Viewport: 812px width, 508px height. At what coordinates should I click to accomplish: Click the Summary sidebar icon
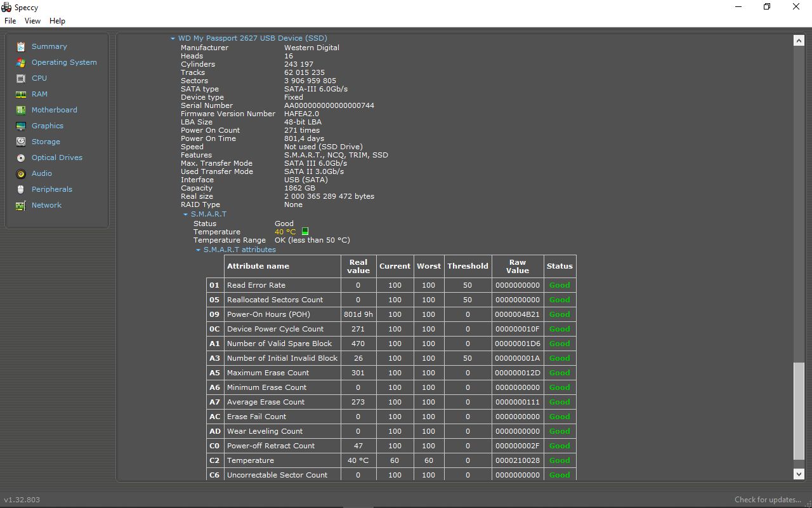[x=21, y=46]
